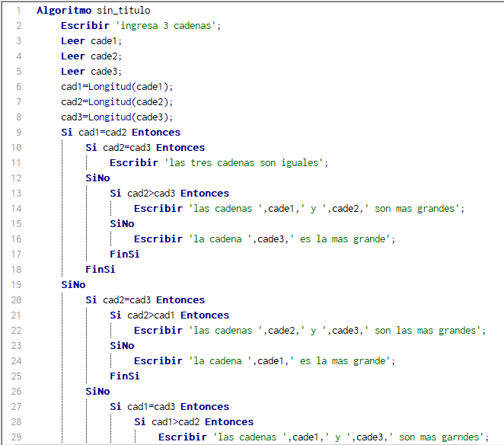
Task: Click 'Leer cade2;' on line 4
Action: coord(91,56)
